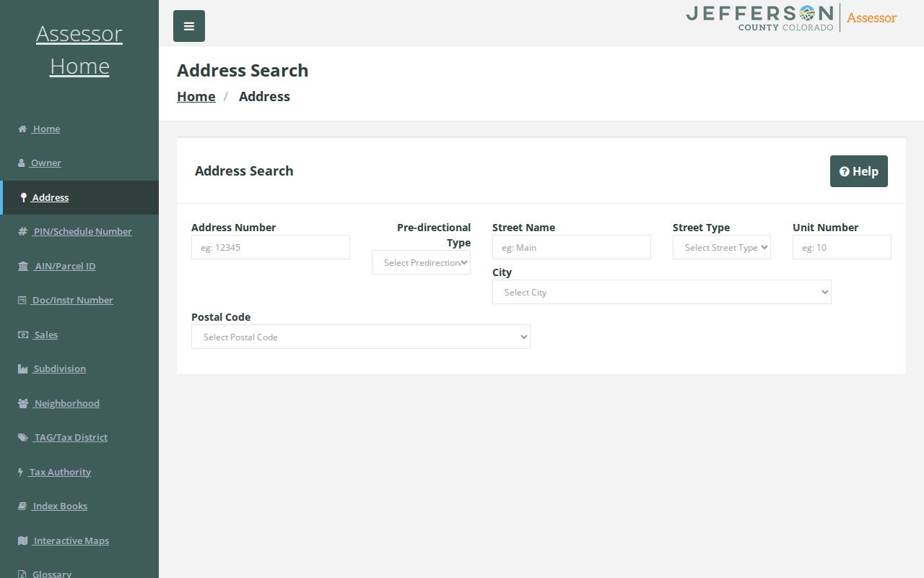Click the house icon beside Home
This screenshot has width=924, height=578.
(x=22, y=129)
